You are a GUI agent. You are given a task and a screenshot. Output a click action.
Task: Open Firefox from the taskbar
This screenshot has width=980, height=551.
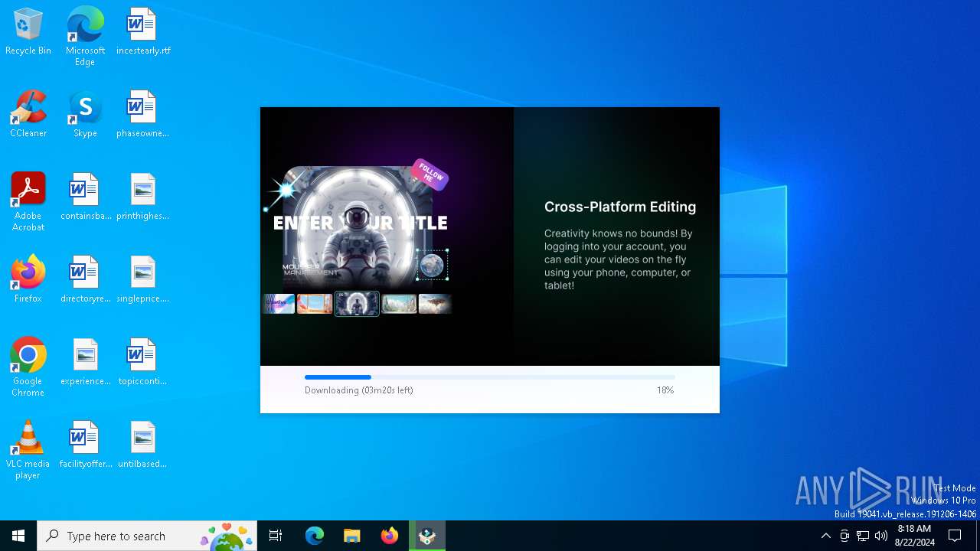(x=390, y=536)
